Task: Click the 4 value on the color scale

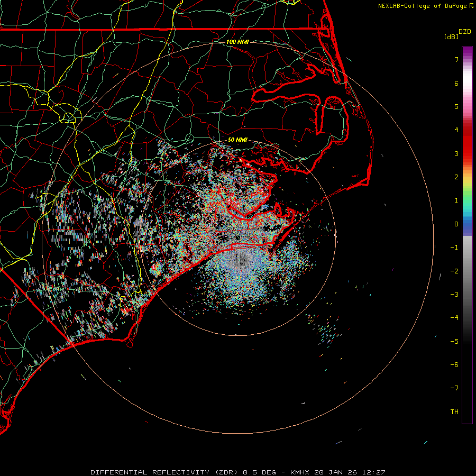Action: (456, 130)
